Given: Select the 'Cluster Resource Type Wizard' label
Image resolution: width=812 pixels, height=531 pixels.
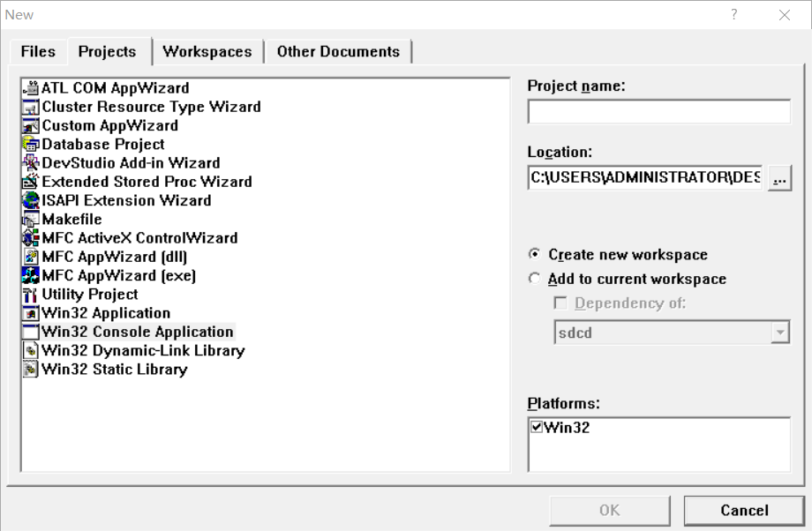Looking at the screenshot, I should [151, 107].
